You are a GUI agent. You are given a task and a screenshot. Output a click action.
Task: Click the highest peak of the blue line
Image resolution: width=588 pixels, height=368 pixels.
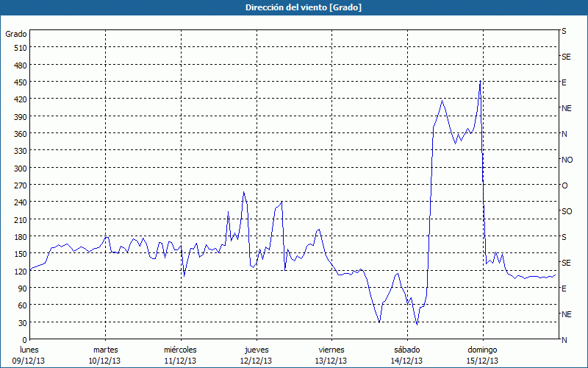(480, 81)
